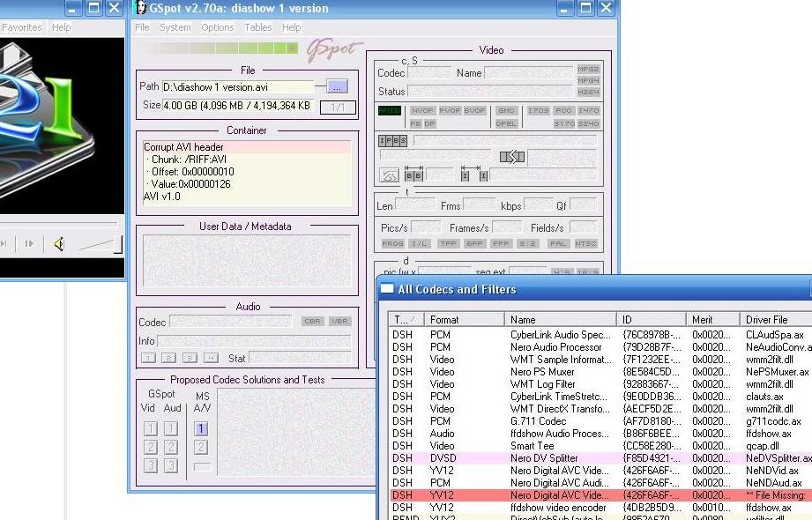The width and height of the screenshot is (812, 520).
Task: Open the Tables menu in GSpot
Action: point(257,27)
